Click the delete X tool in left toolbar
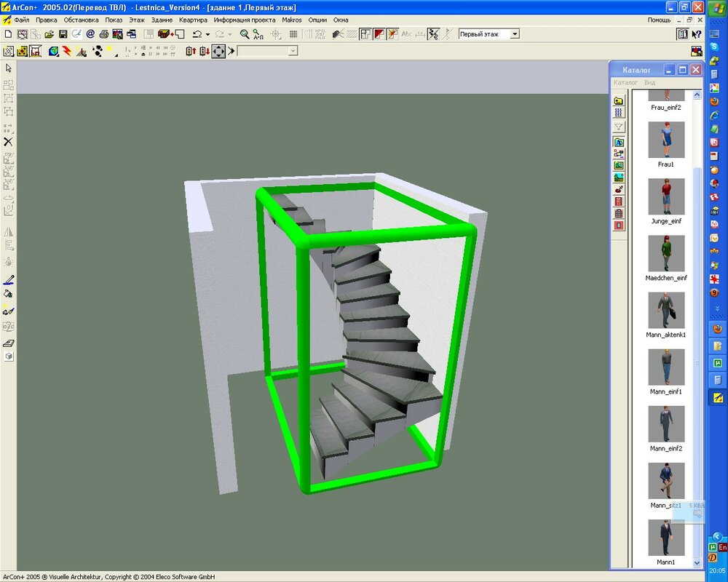Screen dimensions: 728x582 coord(9,142)
